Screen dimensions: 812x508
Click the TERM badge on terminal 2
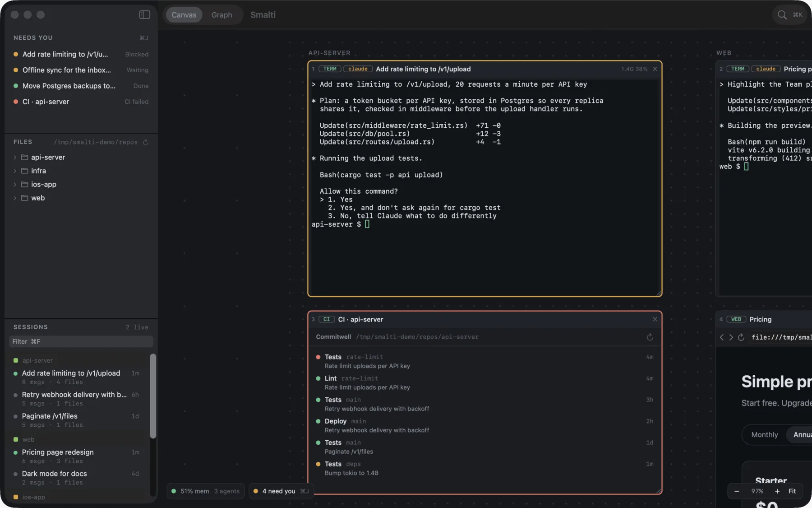pos(738,69)
